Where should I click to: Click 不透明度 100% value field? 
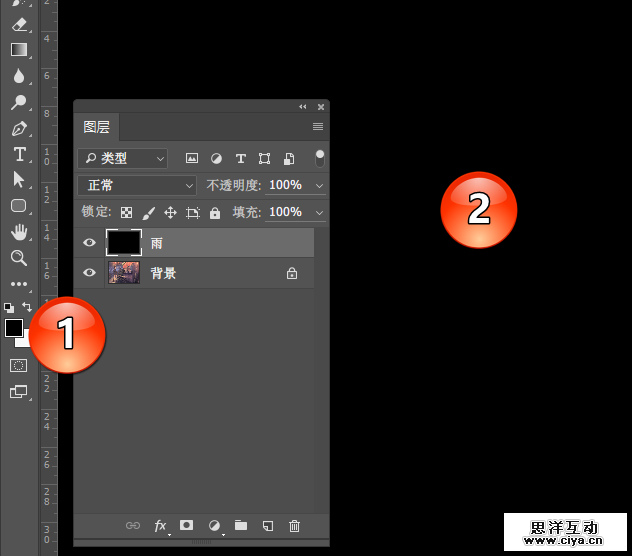coord(287,185)
